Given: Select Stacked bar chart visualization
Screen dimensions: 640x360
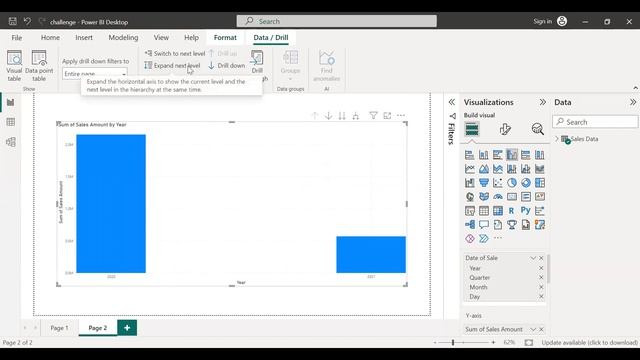Looking at the screenshot, I should pos(470,155).
